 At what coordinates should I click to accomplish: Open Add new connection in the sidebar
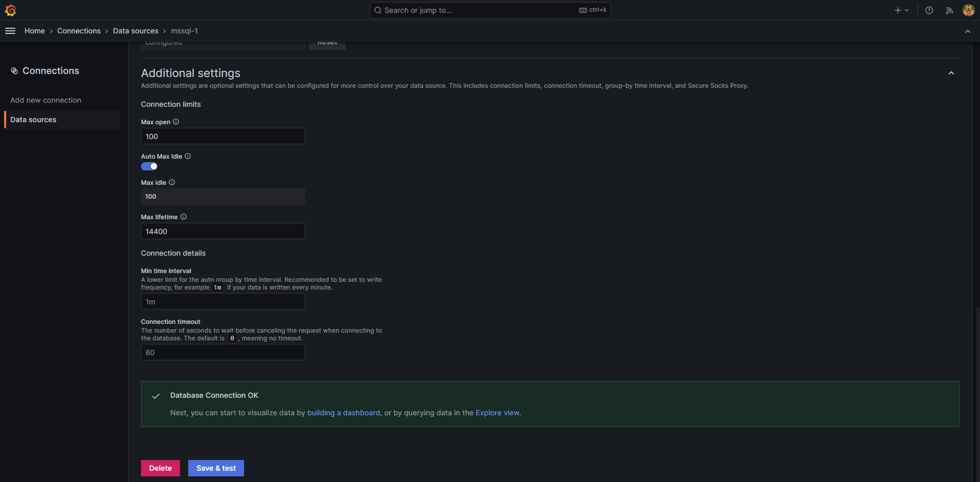46,100
